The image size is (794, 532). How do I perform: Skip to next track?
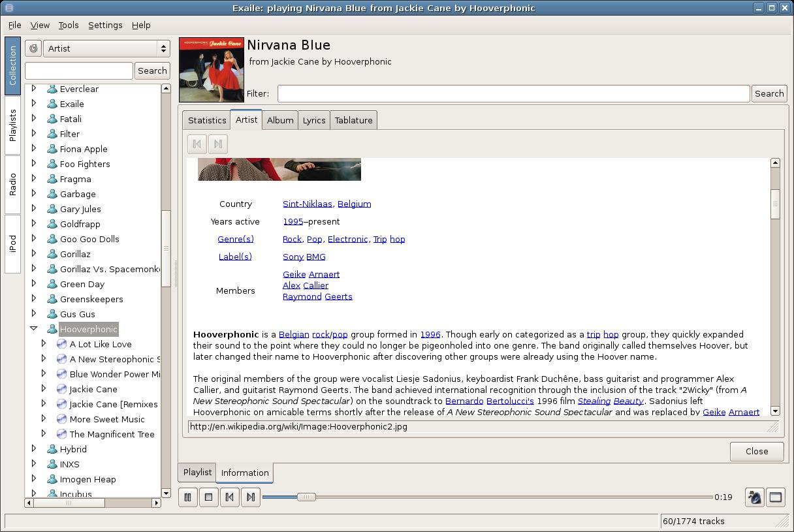click(251, 497)
